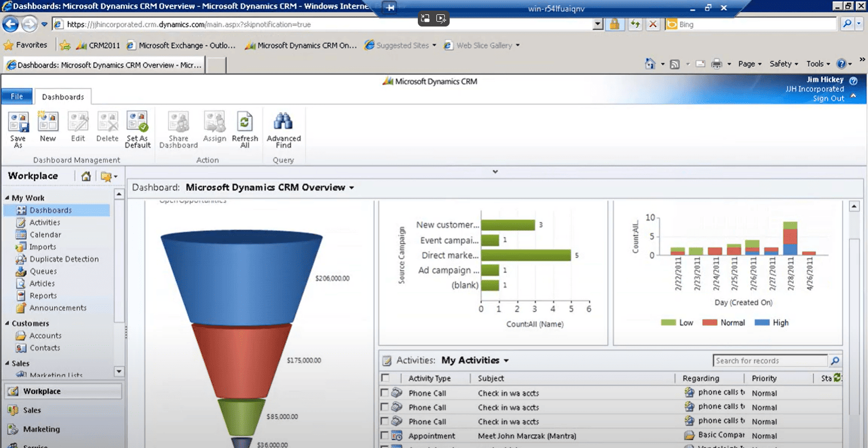Viewport: 868px width, 448px height.
Task: Open Articles in My Work
Action: 42,284
